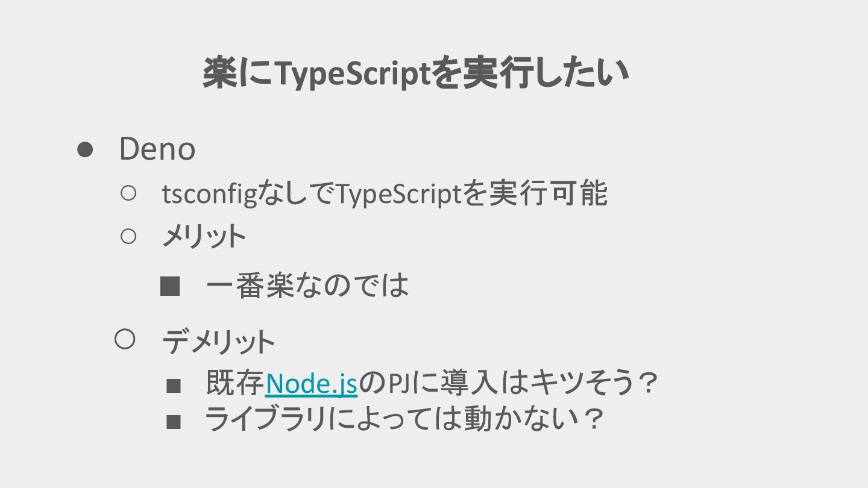Select the メリット text

(x=204, y=237)
